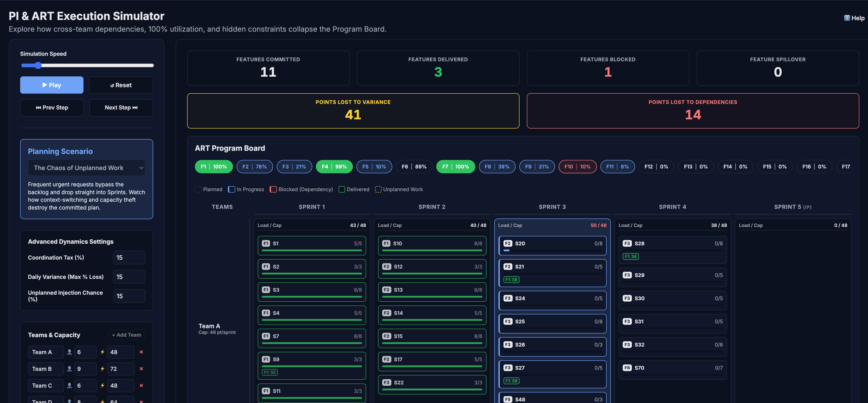Click the F6 badge on story S70
The width and height of the screenshot is (868, 403).
coord(627,368)
